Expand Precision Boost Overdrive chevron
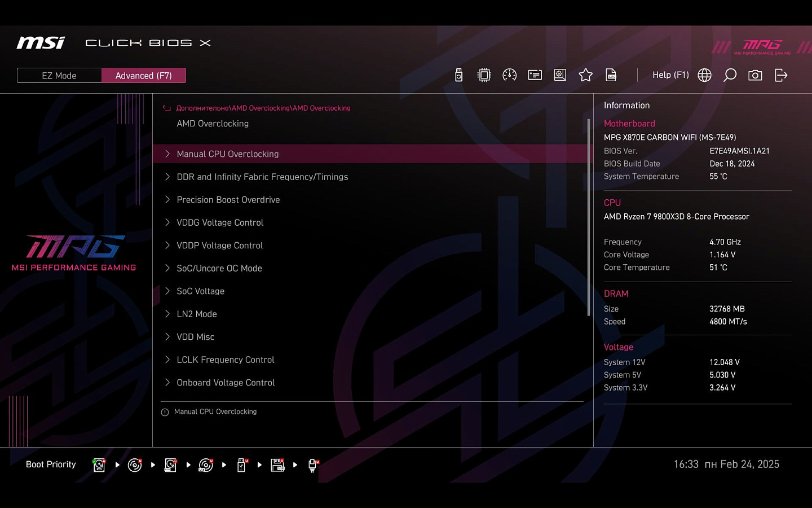Screen dimensions: 812x508 click(x=167, y=199)
